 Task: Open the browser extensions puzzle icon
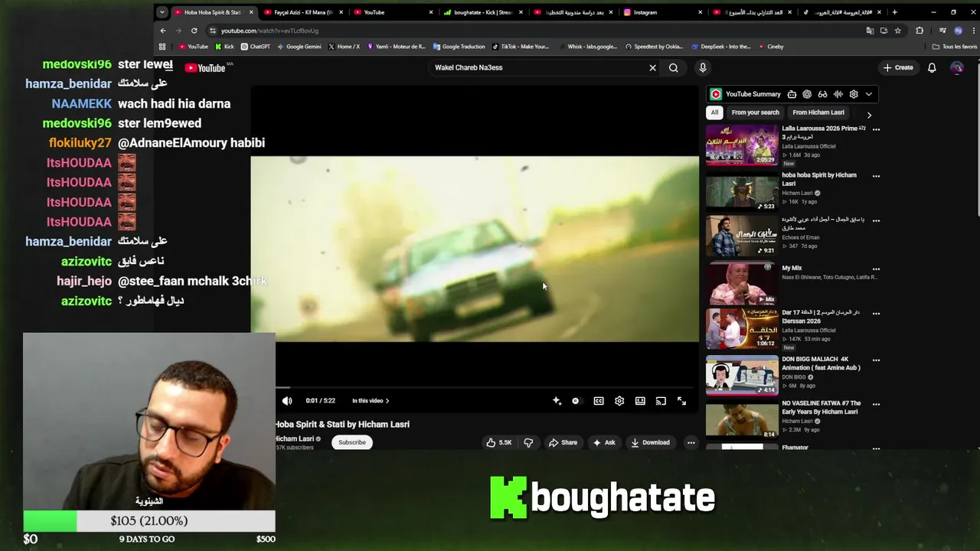pos(920,31)
